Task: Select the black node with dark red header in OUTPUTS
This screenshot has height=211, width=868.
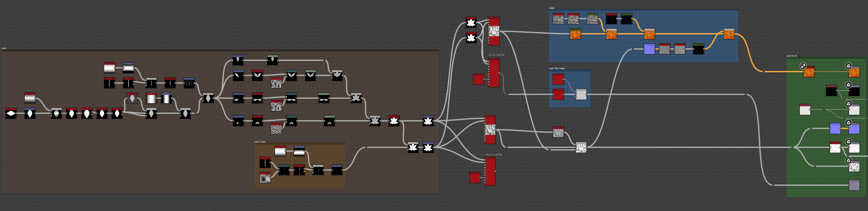Action: (831, 91)
